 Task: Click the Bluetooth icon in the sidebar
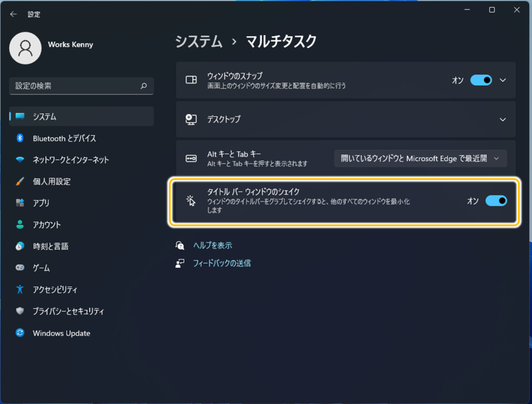[x=20, y=138]
